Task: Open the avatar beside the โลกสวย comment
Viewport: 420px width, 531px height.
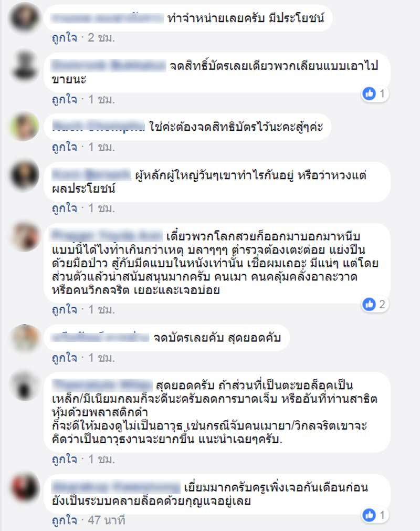Action: (x=24, y=236)
